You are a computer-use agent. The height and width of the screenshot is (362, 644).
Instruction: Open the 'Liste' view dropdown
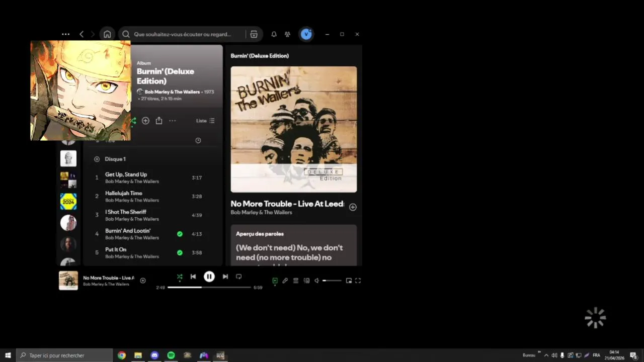tap(205, 121)
